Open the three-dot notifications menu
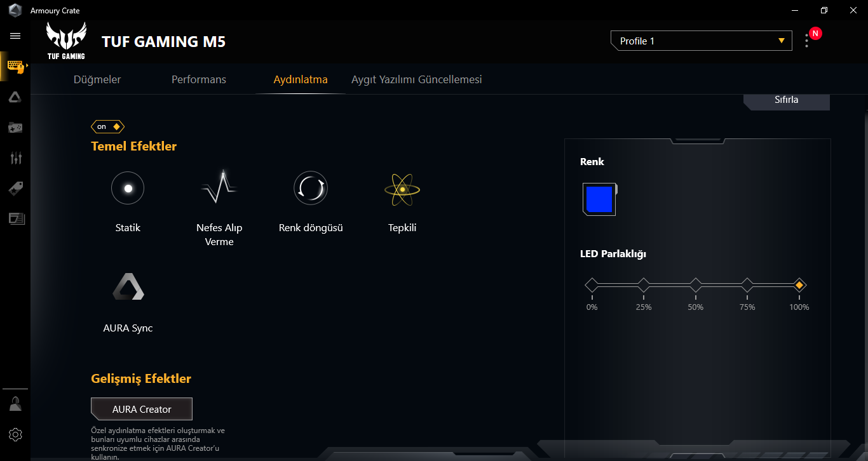The image size is (868, 461). [x=807, y=41]
